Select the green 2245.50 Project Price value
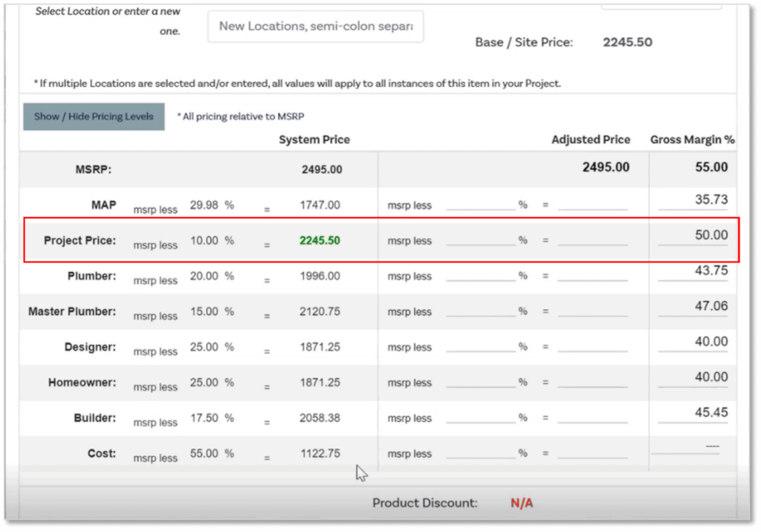Image resolution: width=761 pixels, height=532 pixels. (320, 240)
